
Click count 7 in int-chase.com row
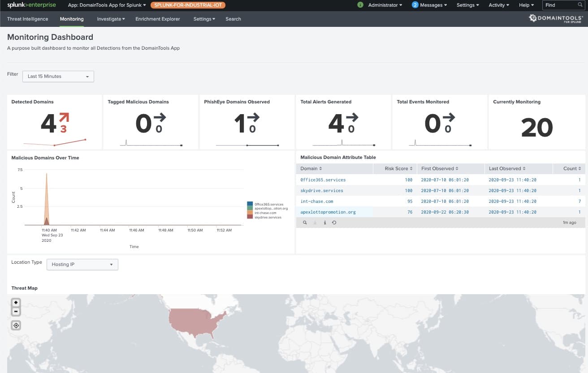[579, 201]
